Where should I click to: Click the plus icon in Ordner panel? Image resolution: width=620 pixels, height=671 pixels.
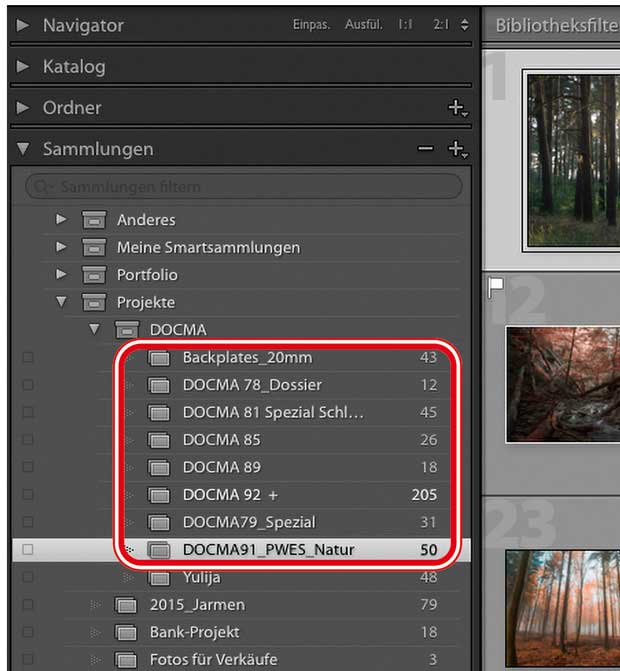[x=458, y=108]
